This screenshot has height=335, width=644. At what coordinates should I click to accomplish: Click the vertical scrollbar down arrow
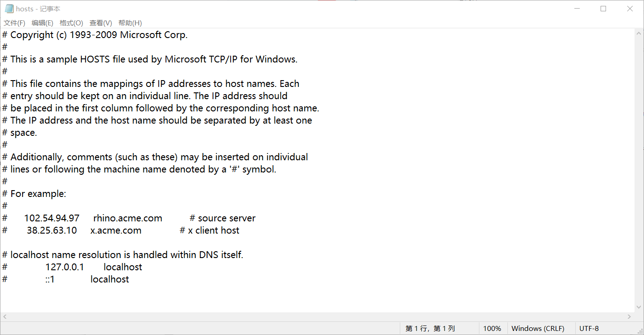tap(639, 308)
